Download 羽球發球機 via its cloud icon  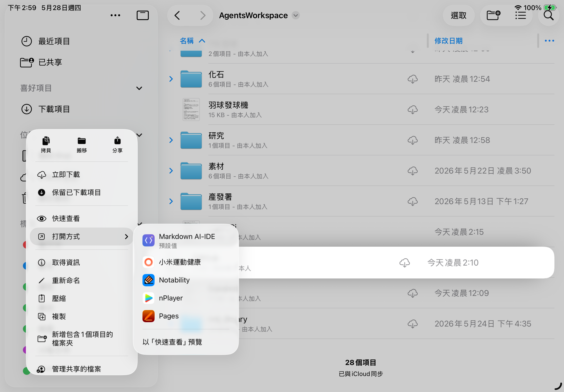point(412,109)
